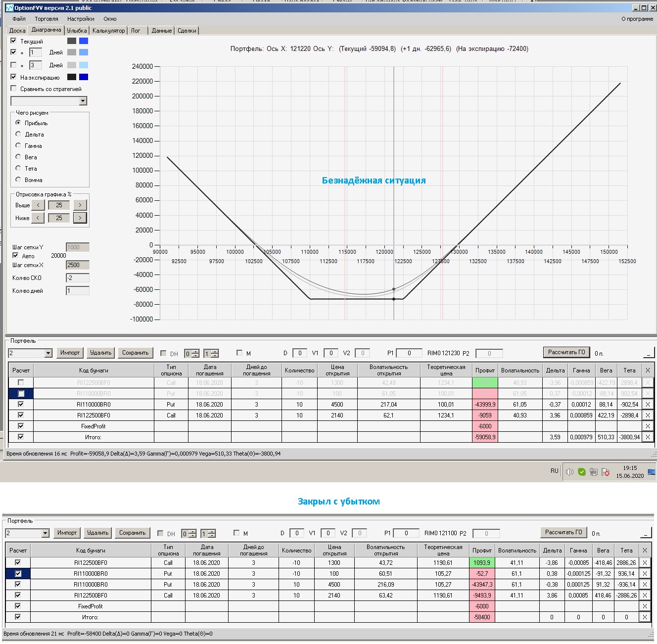Open the network connection tray icon
The image size is (657, 644).
pyautogui.click(x=594, y=472)
